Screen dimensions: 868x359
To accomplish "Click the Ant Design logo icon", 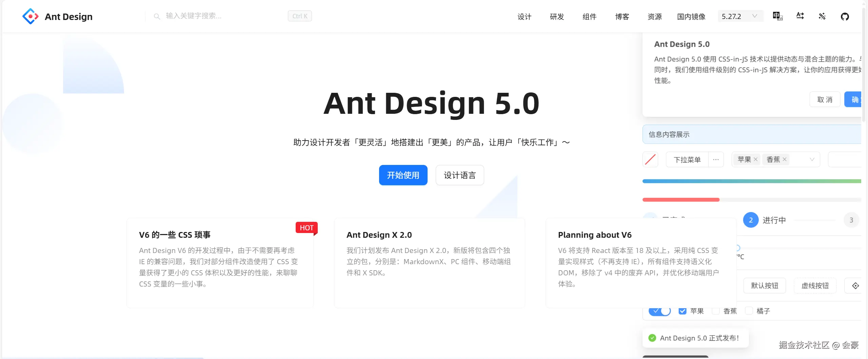I will (30, 16).
